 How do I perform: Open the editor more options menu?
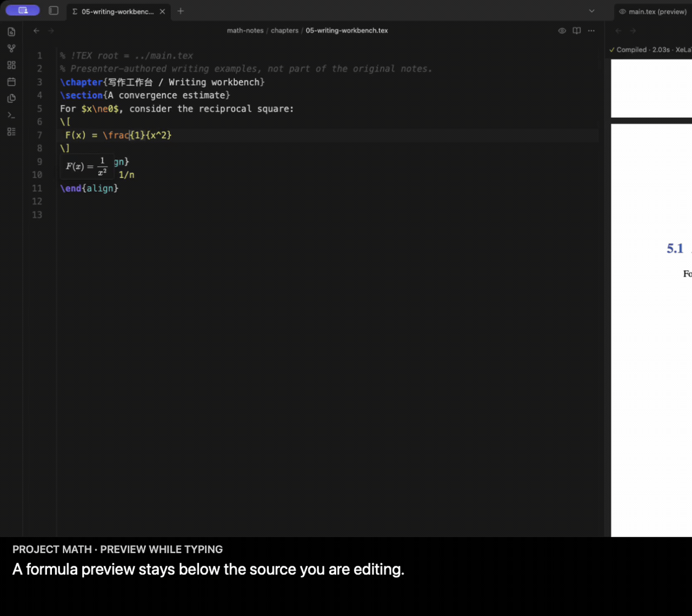(591, 31)
